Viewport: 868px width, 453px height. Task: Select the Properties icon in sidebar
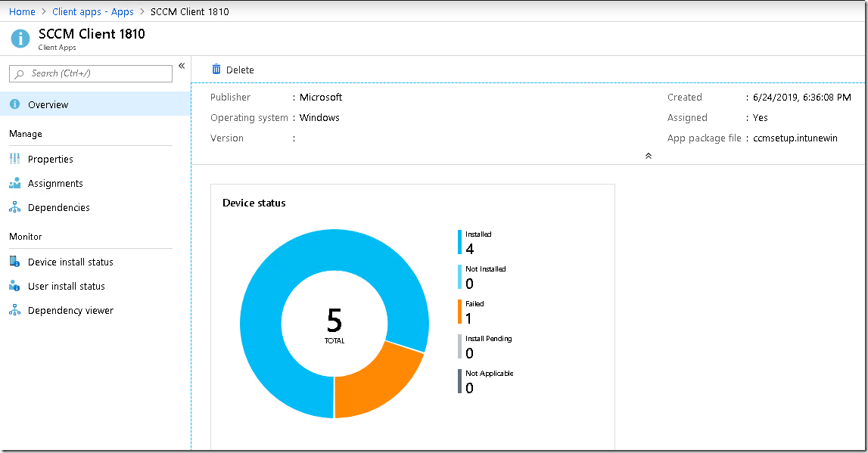tap(15, 159)
